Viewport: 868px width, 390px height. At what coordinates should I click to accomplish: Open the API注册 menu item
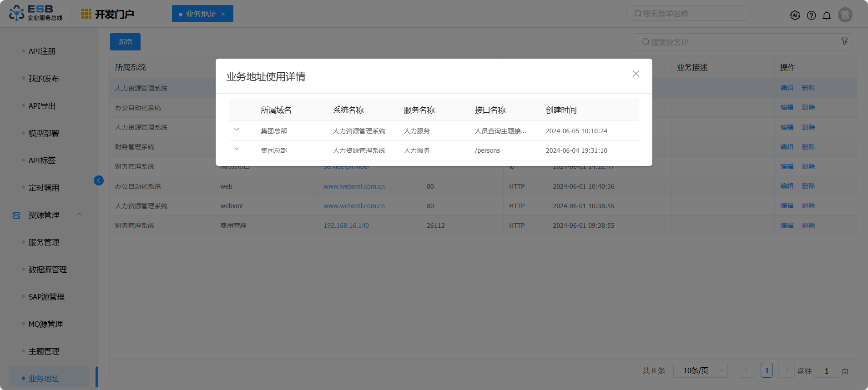[42, 51]
